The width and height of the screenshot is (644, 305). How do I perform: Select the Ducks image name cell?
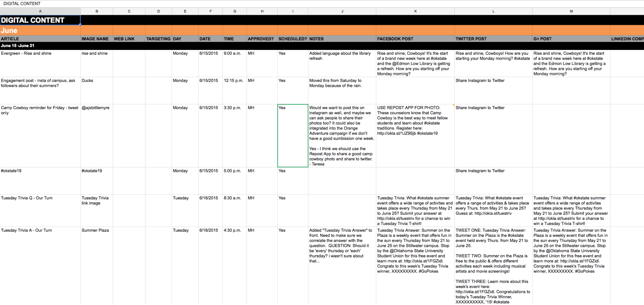97,91
